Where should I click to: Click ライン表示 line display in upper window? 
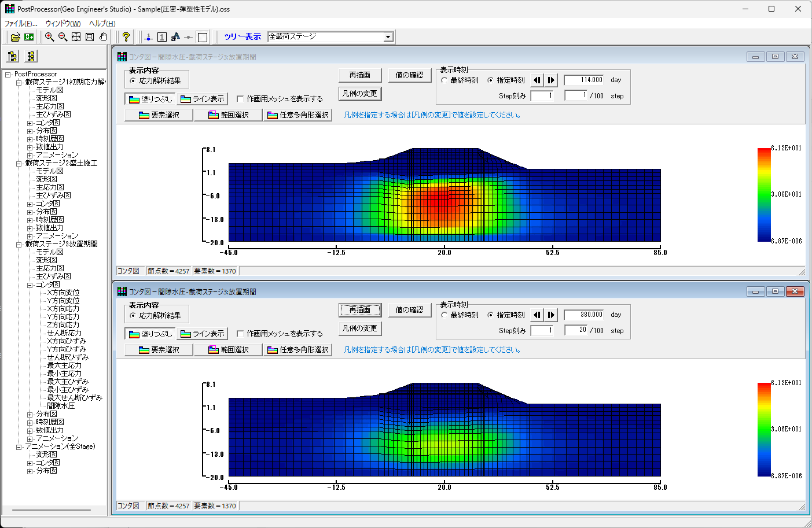(203, 99)
